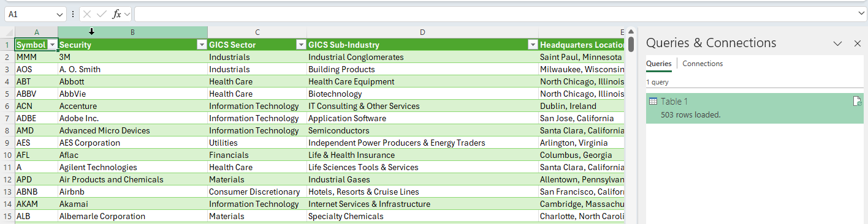
Task: Select row 10 header
Action: (x=7, y=155)
